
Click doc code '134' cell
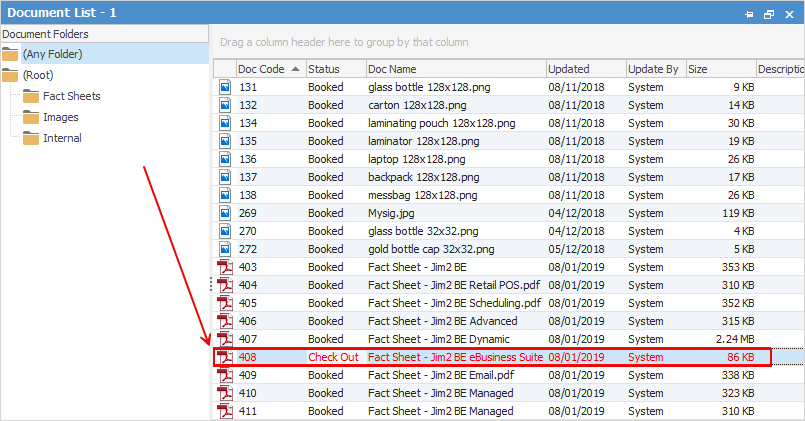tap(248, 123)
